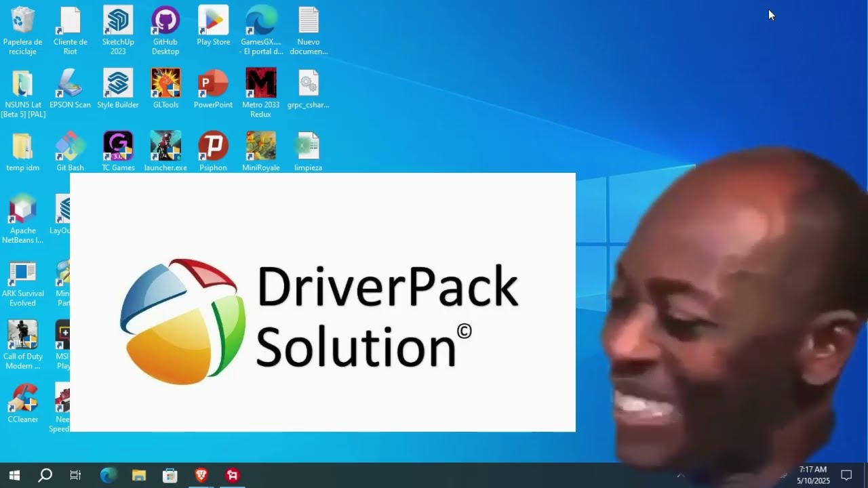Open the GamesGX Edge portal shortcut

(261, 30)
